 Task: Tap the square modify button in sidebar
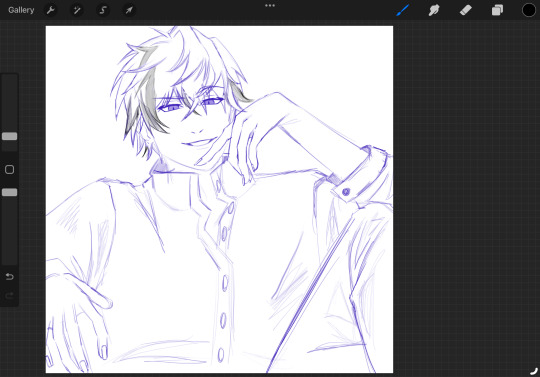pos(10,169)
